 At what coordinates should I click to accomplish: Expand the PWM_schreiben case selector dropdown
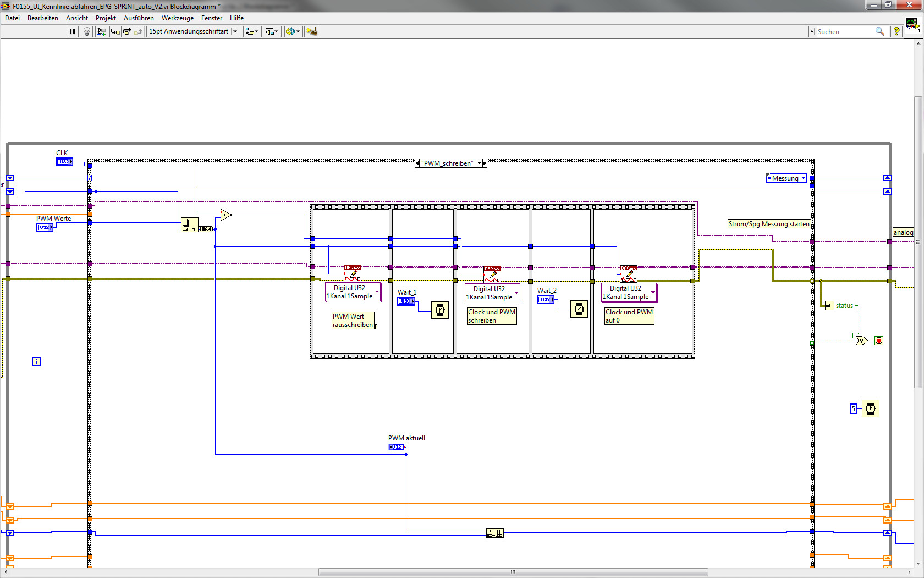tap(479, 163)
